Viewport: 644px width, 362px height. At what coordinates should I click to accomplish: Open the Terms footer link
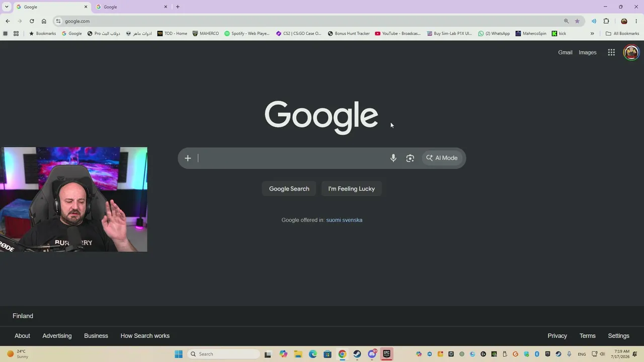(587, 336)
